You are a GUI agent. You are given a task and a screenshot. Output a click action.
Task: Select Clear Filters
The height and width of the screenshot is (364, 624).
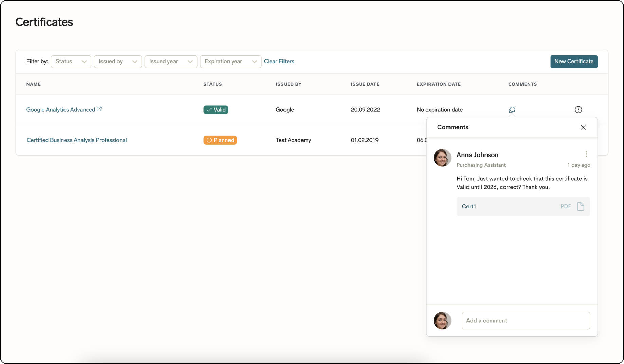(279, 61)
